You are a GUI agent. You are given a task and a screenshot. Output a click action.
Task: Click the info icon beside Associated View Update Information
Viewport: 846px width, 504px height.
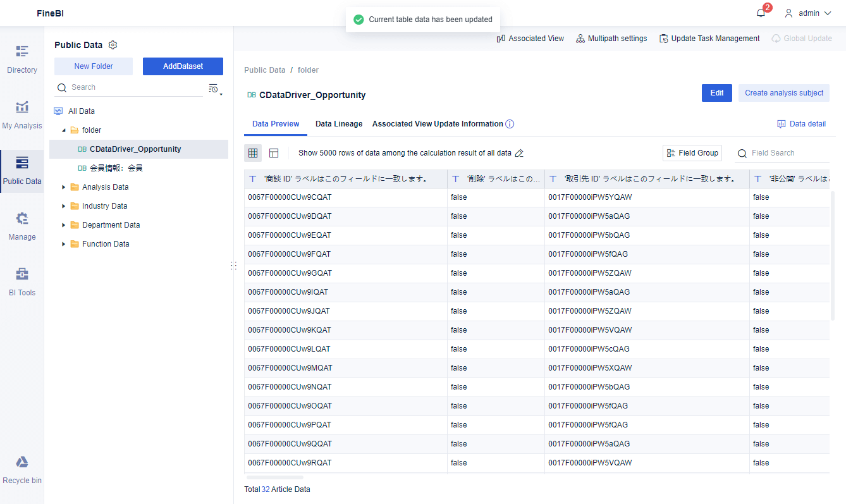[x=510, y=124]
